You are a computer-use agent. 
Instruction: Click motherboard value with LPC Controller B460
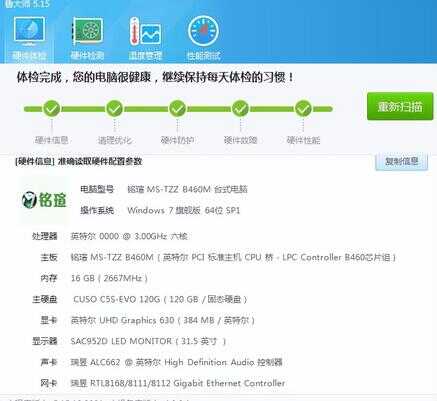[233, 257]
